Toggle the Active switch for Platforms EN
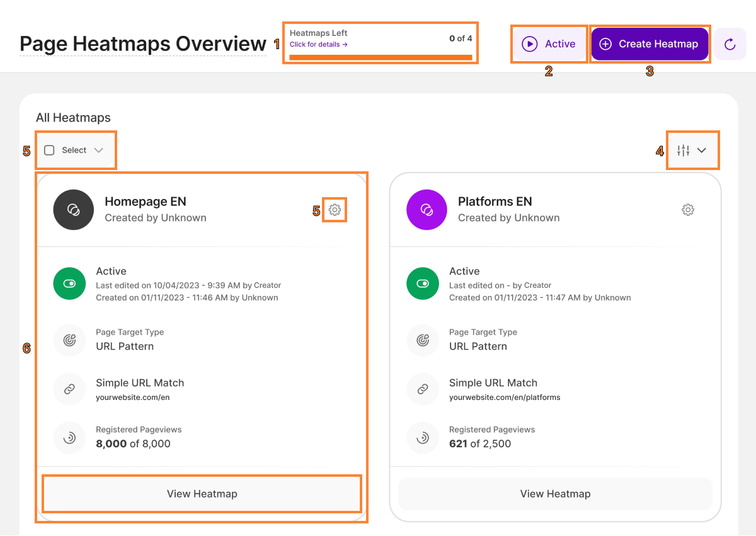The height and width of the screenshot is (536, 756). click(423, 284)
